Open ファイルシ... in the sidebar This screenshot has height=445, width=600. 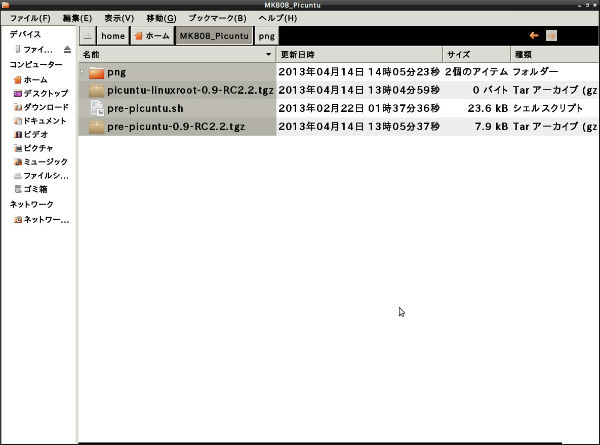coord(41,176)
